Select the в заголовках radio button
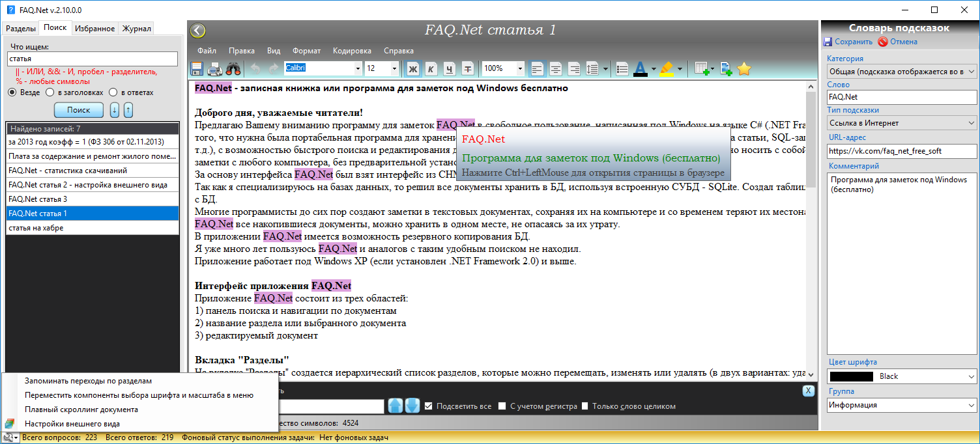Viewport: 980px width, 444px height. [x=50, y=92]
